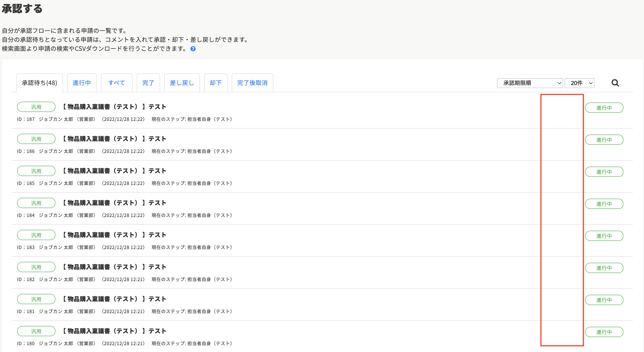Open request title for ID 185

tap(114, 171)
